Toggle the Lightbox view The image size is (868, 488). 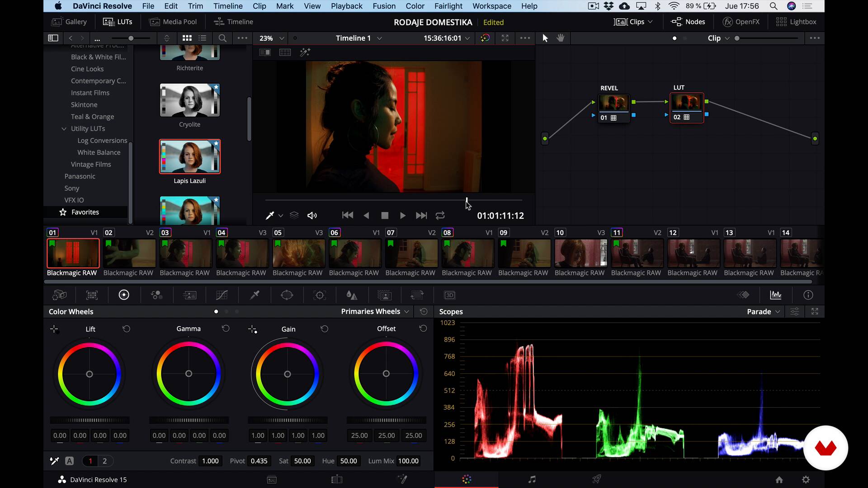coord(796,22)
